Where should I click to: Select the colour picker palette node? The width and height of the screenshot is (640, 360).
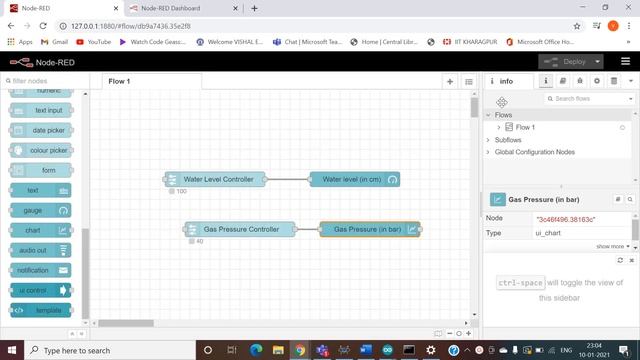41,150
